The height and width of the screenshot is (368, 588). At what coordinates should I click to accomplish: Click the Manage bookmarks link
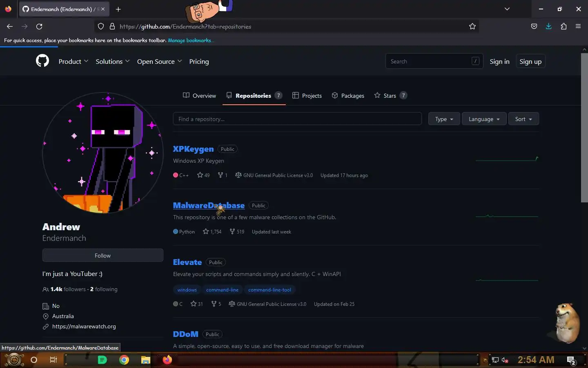click(191, 40)
